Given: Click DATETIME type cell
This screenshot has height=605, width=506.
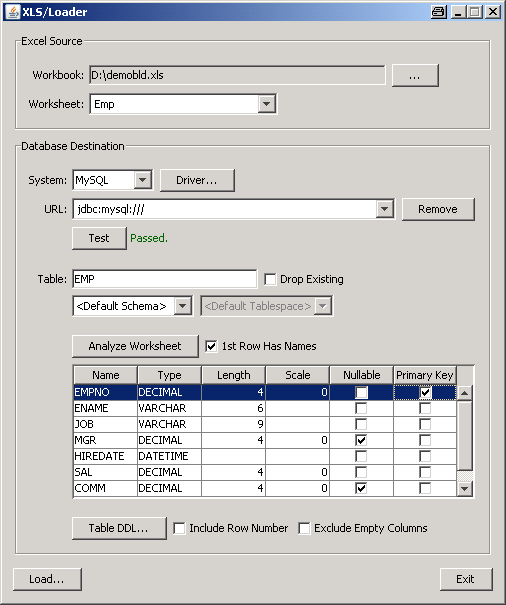Looking at the screenshot, I should [x=169, y=456].
